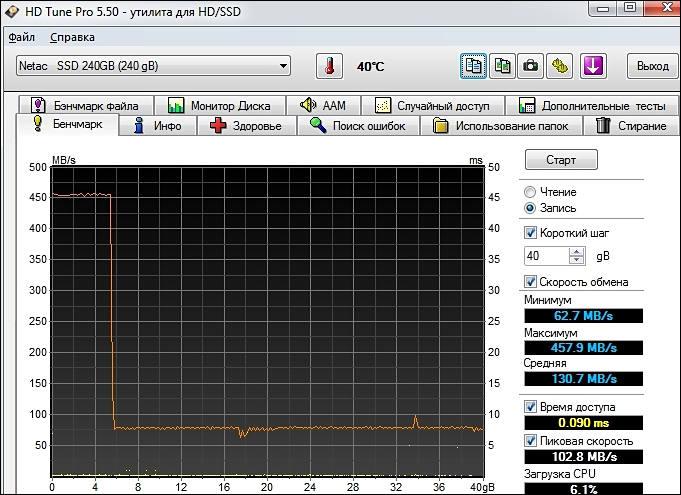Click the thermometer temperature icon
Screen dimensions: 681x495
[329, 66]
